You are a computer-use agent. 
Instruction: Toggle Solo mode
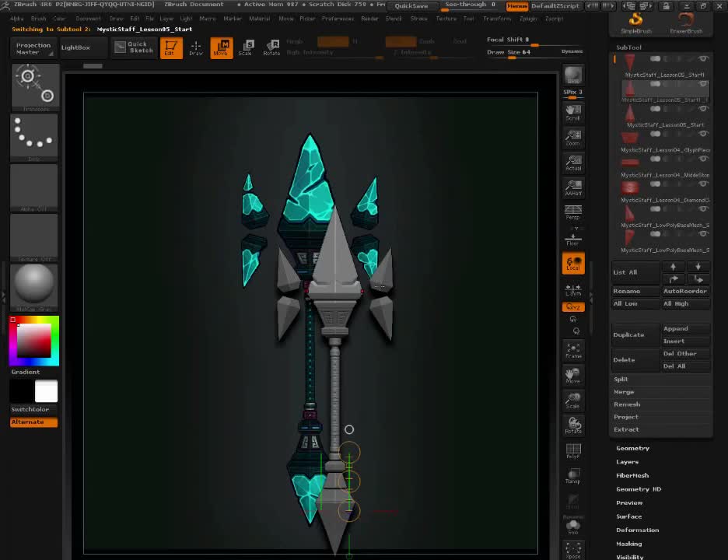coord(573,527)
